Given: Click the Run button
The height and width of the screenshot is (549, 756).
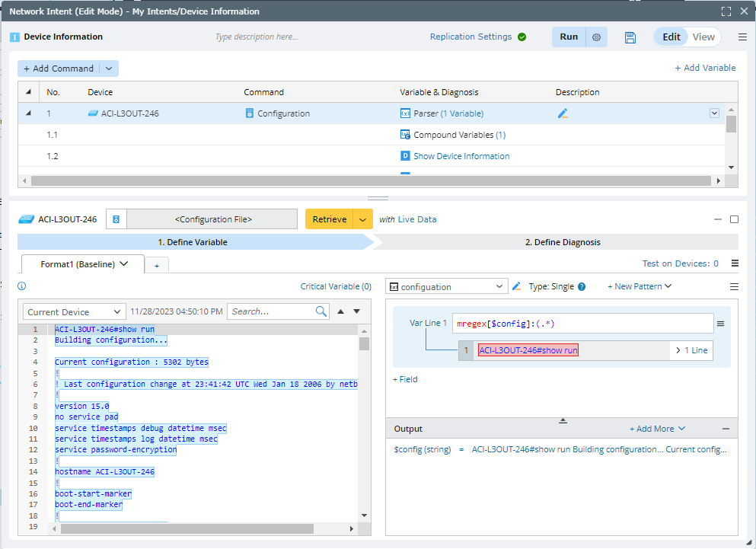Looking at the screenshot, I should click(568, 37).
